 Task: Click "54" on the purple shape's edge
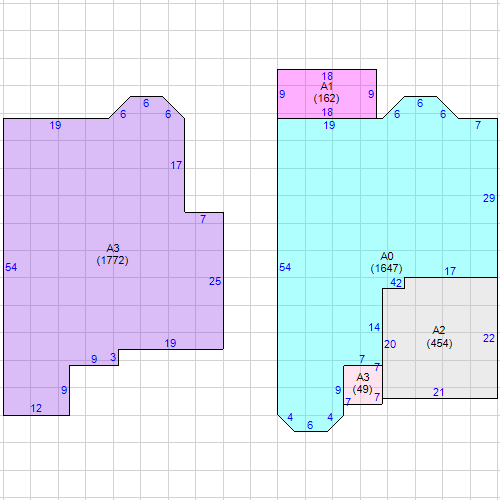(11, 267)
